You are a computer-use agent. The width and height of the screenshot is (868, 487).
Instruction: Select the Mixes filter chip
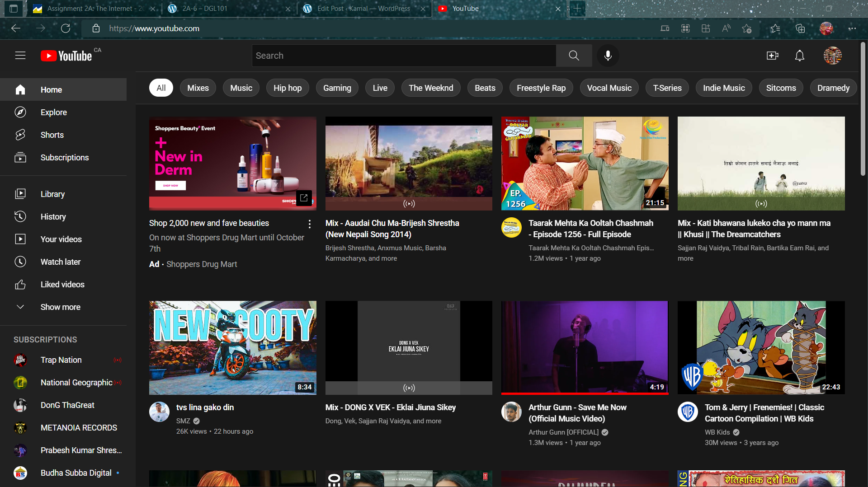coord(198,88)
